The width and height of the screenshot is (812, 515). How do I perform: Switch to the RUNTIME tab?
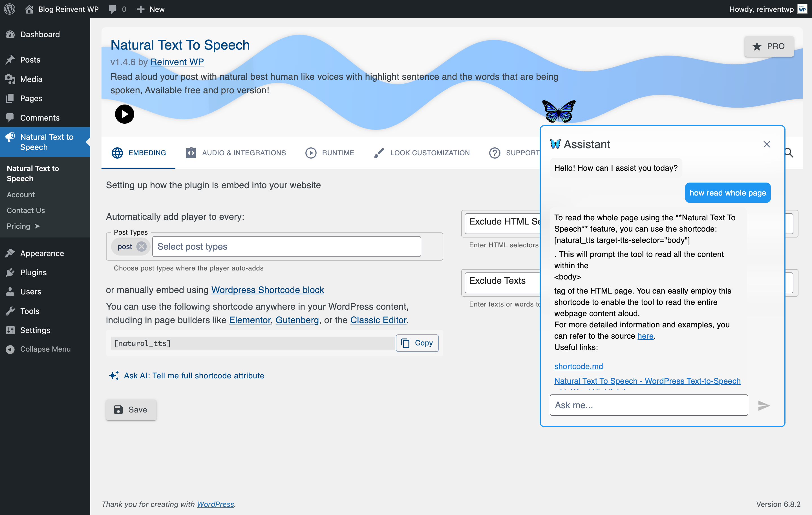point(330,153)
